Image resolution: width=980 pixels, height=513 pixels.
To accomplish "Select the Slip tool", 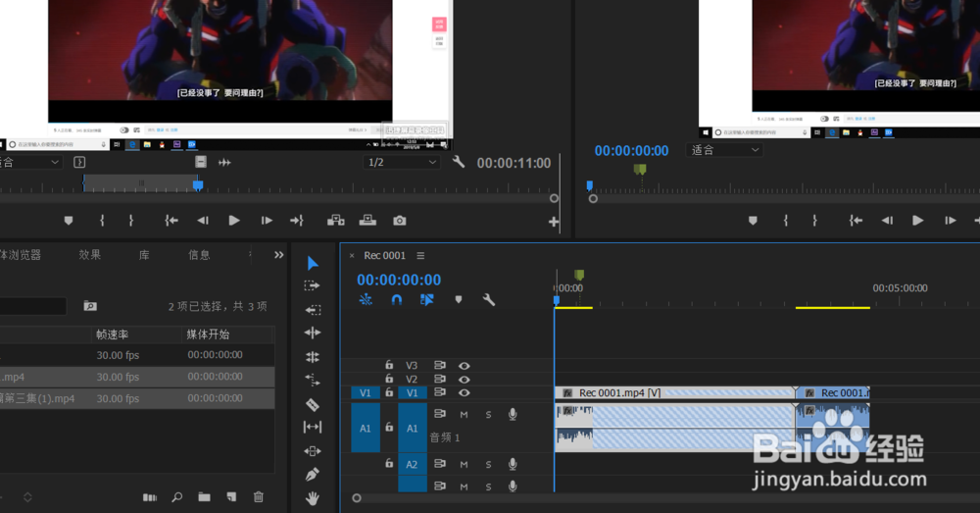I will [313, 428].
